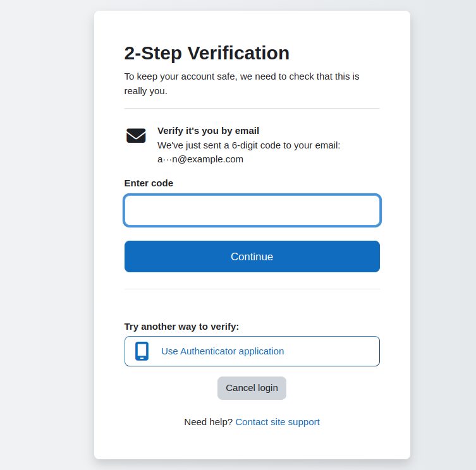476x470 pixels.
Task: Click the 2-Step Verification heading
Action: tap(207, 53)
